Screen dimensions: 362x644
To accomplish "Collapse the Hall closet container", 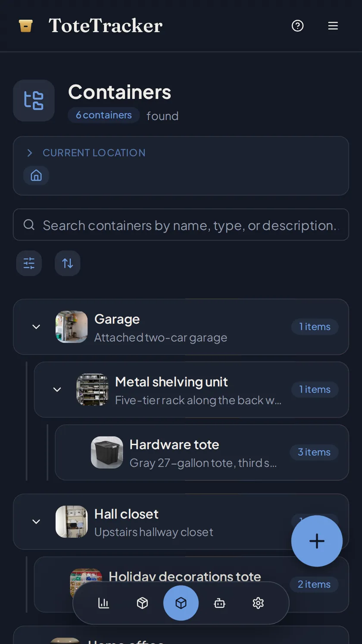I will [36, 521].
